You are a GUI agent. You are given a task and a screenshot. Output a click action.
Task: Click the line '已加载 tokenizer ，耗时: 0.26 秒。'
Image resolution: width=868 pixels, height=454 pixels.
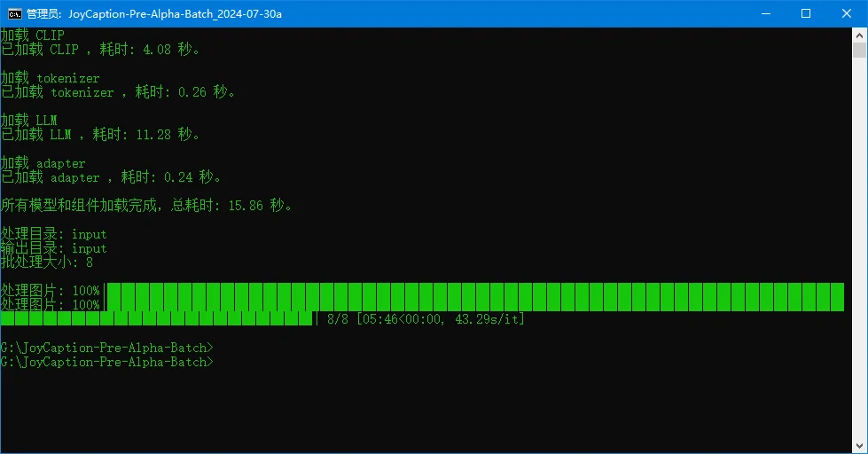118,92
